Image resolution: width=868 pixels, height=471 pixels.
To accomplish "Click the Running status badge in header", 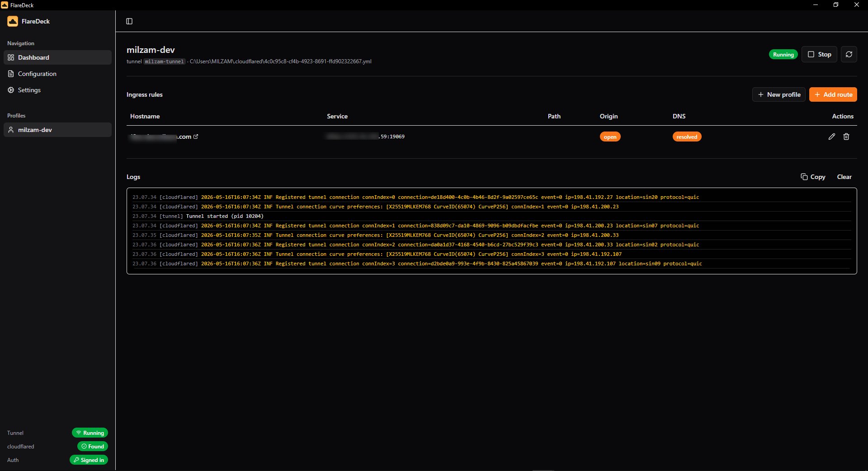I will pos(783,54).
